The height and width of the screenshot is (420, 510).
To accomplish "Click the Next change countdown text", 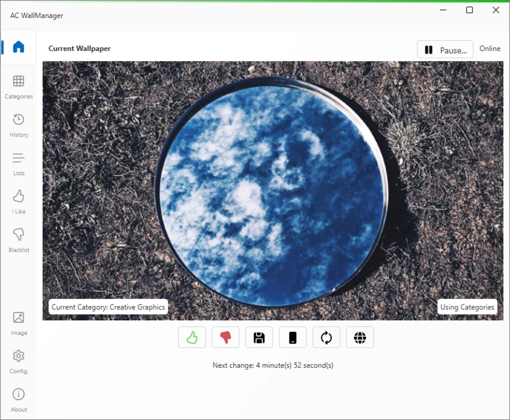I will click(273, 365).
